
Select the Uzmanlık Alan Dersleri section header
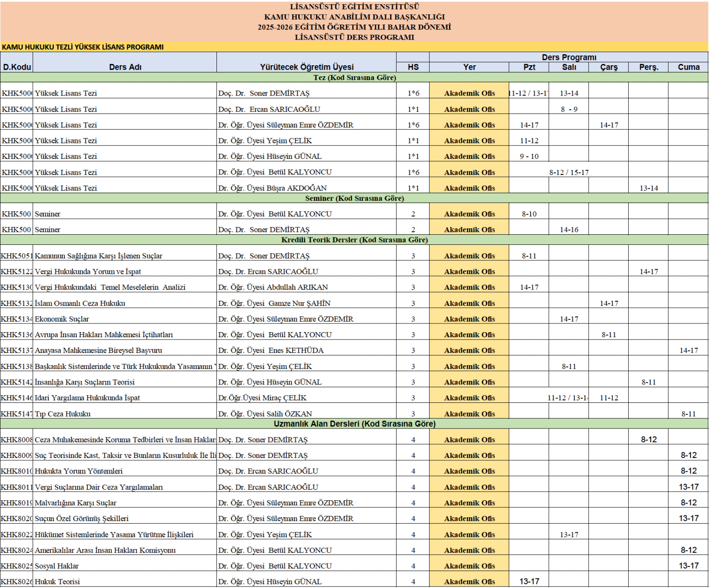tap(354, 424)
